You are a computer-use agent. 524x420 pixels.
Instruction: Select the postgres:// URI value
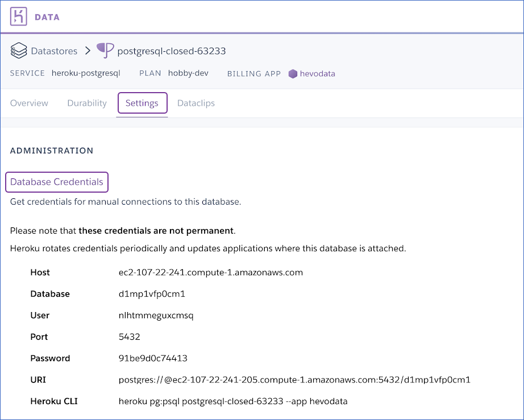tap(294, 380)
